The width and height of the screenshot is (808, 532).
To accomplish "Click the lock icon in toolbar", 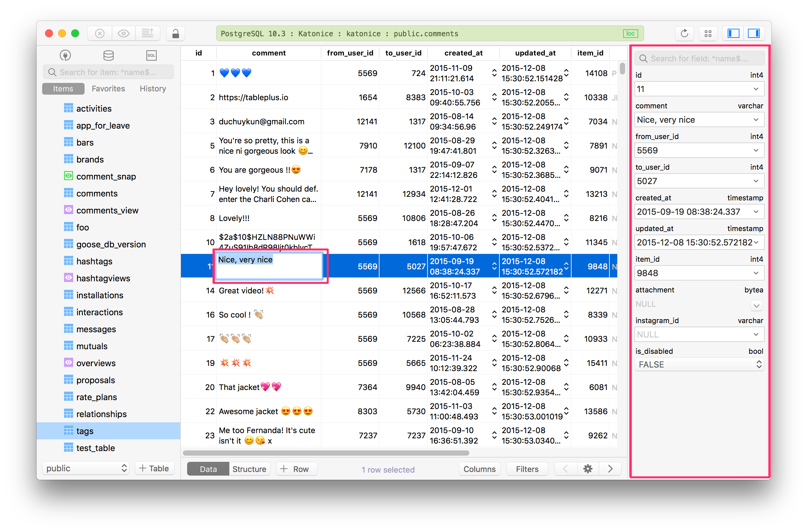I will tap(175, 34).
